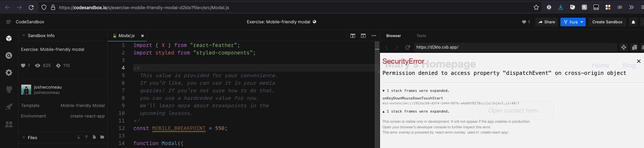Image resolution: width=644 pixels, height=148 pixels.
Task: Click Create Sandbox button
Action: (x=607, y=22)
